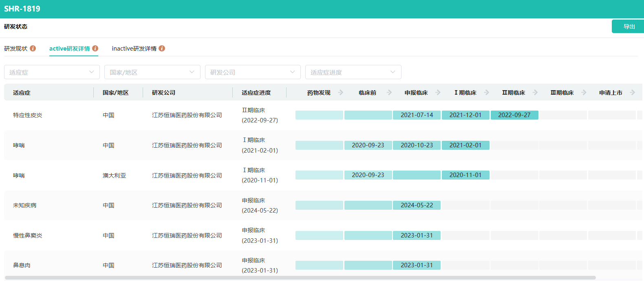
Task: Click info icon beside inactive研发详情 tab
Action: tap(162, 49)
